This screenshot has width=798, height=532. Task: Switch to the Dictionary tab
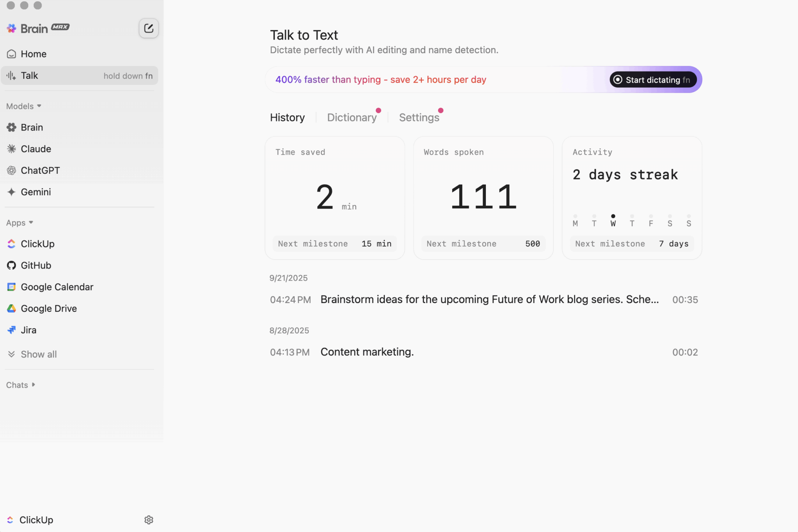[x=352, y=117]
